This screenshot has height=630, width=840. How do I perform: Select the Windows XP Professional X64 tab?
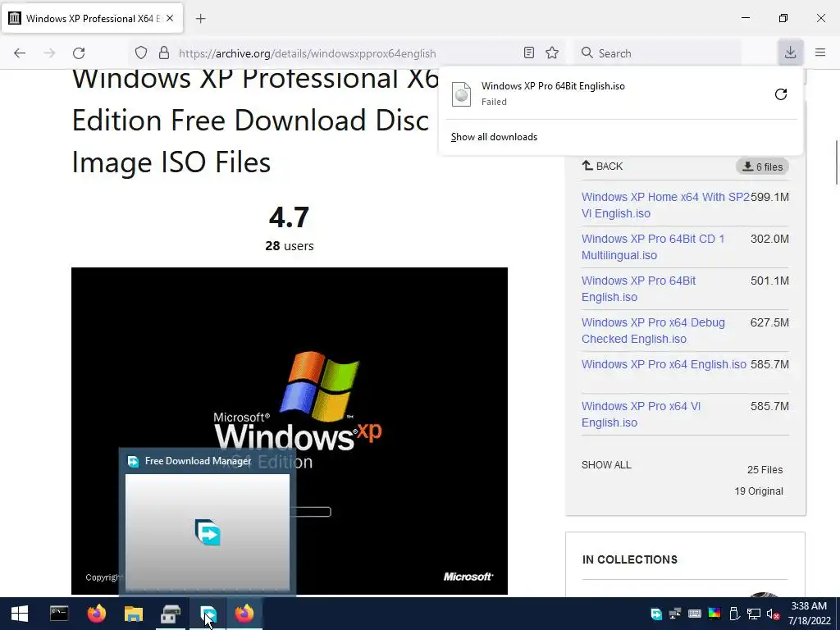click(x=92, y=18)
